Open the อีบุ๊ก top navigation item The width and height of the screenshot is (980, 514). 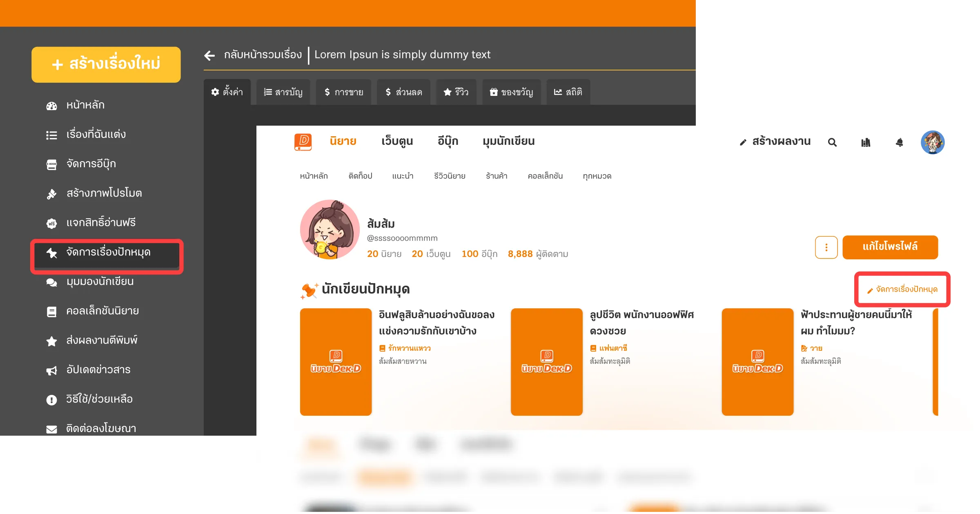(448, 141)
